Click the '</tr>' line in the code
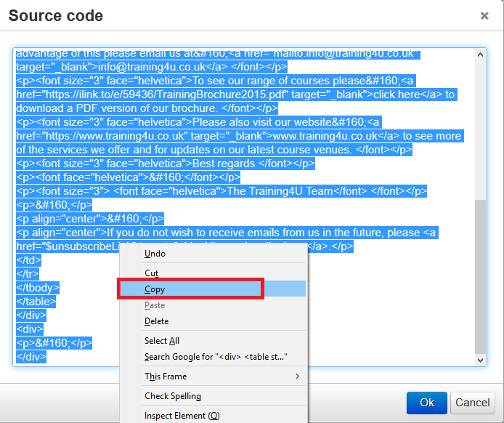504x423 pixels. point(28,274)
